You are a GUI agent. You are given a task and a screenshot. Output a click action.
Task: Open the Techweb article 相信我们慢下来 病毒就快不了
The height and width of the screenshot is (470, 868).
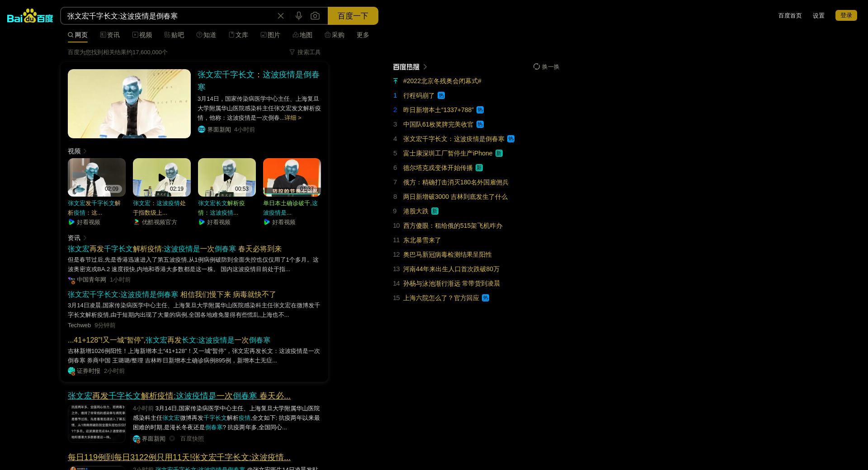point(172,295)
